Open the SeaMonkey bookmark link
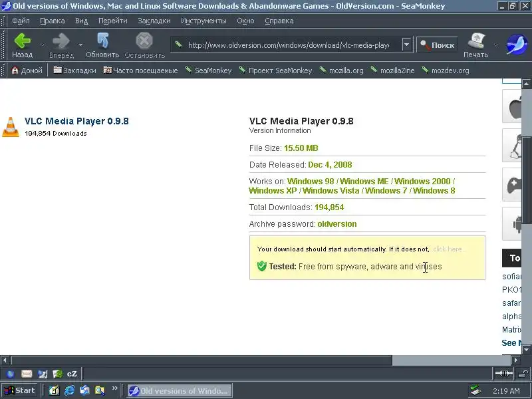Screen dimensions: 532x399 208,70
